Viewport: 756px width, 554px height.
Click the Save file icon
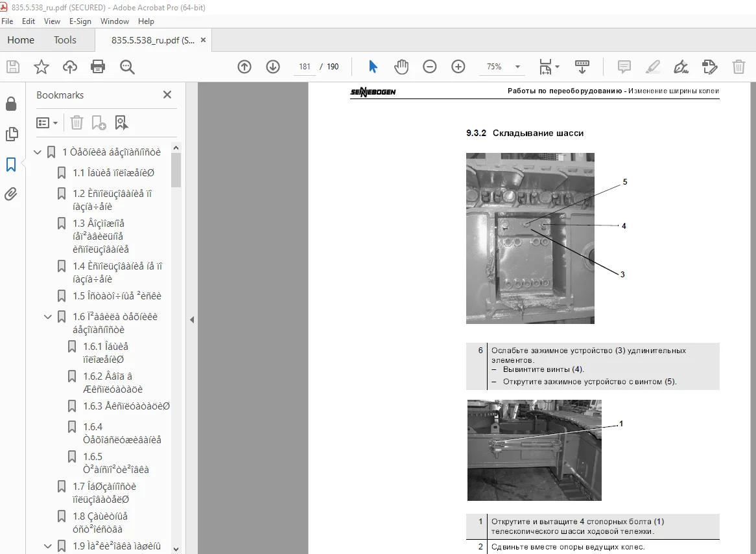[x=13, y=67]
